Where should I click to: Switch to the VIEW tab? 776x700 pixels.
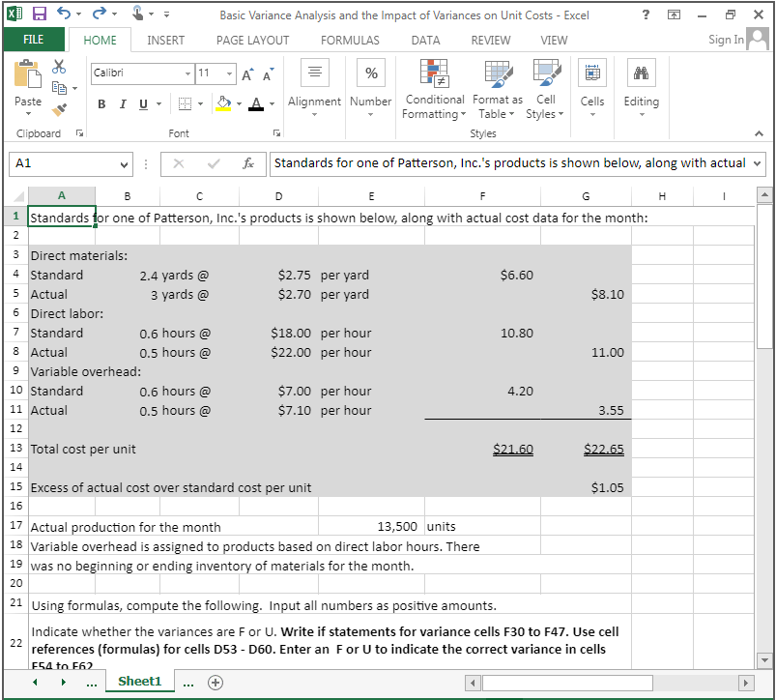pos(554,40)
